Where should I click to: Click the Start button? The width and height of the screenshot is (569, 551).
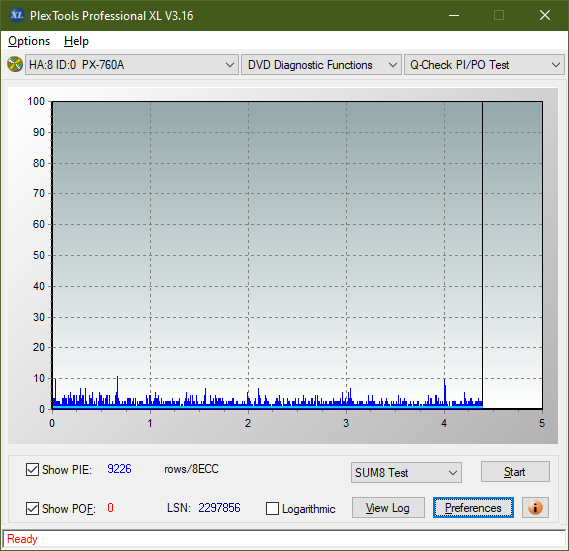point(515,472)
